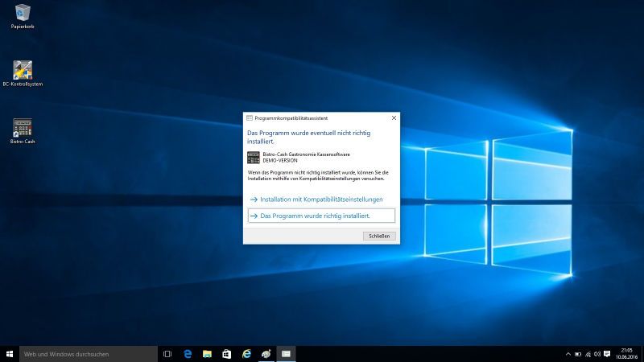Click the compatibility assistant taskbar button

point(287,354)
